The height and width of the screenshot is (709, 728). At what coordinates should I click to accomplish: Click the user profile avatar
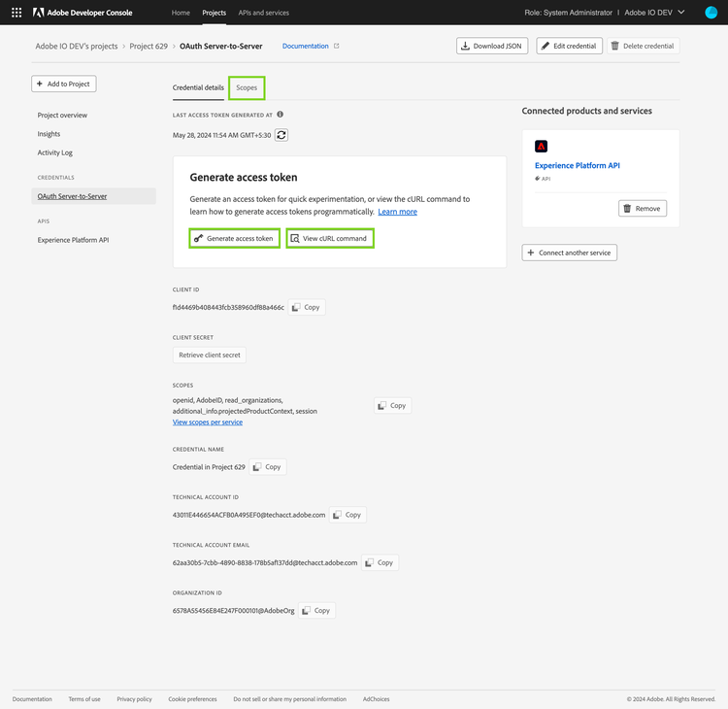(x=711, y=13)
